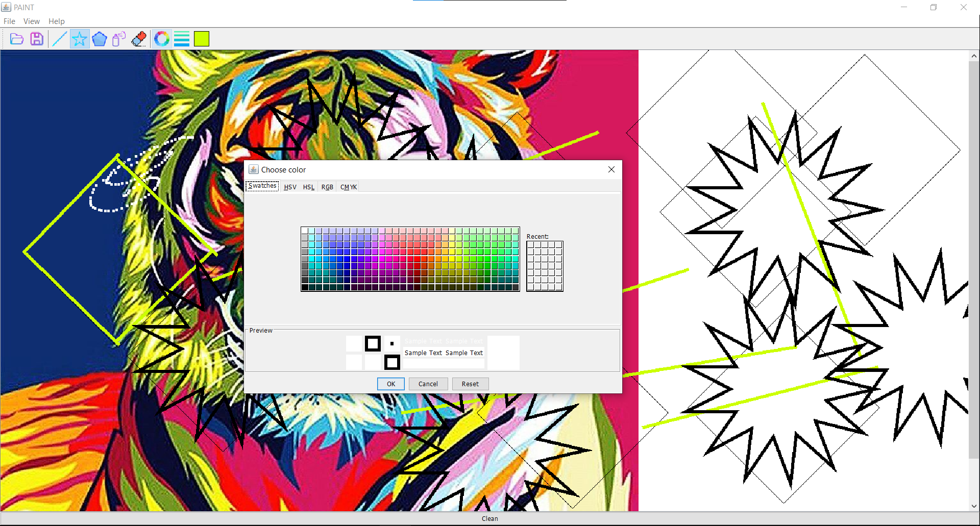Click the canvas scrollbar down arrow
The image size is (980, 526).
pos(974,506)
